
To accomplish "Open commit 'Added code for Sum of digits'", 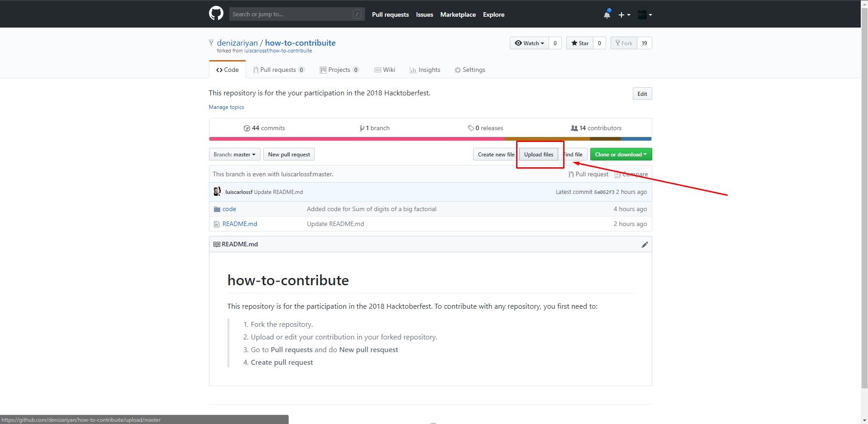I will (371, 209).
